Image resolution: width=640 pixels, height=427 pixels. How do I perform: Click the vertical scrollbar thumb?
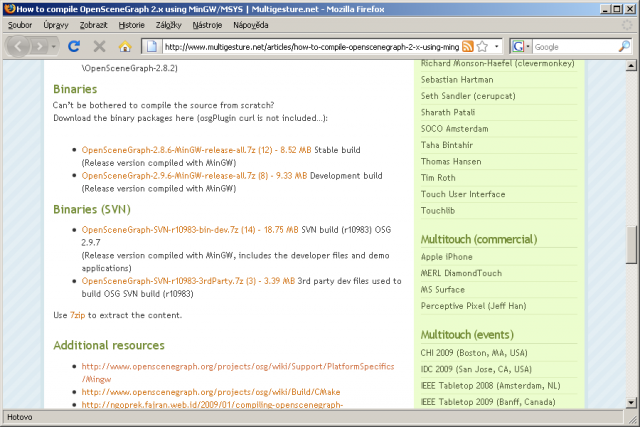pos(631,245)
